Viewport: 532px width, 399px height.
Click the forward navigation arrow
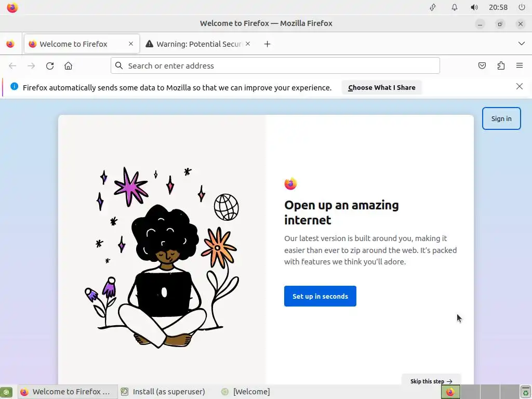31,66
